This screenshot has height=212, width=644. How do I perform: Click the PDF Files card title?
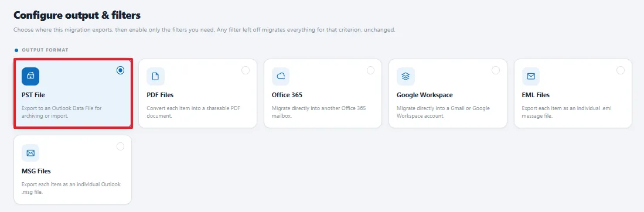tap(160, 95)
